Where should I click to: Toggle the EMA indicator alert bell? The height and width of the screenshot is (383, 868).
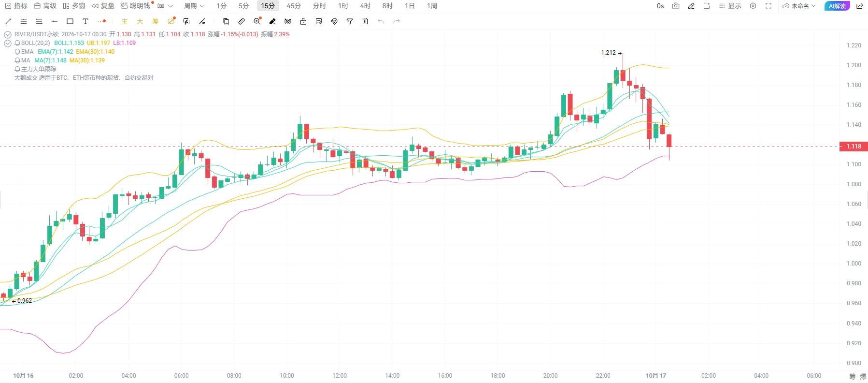[x=17, y=52]
